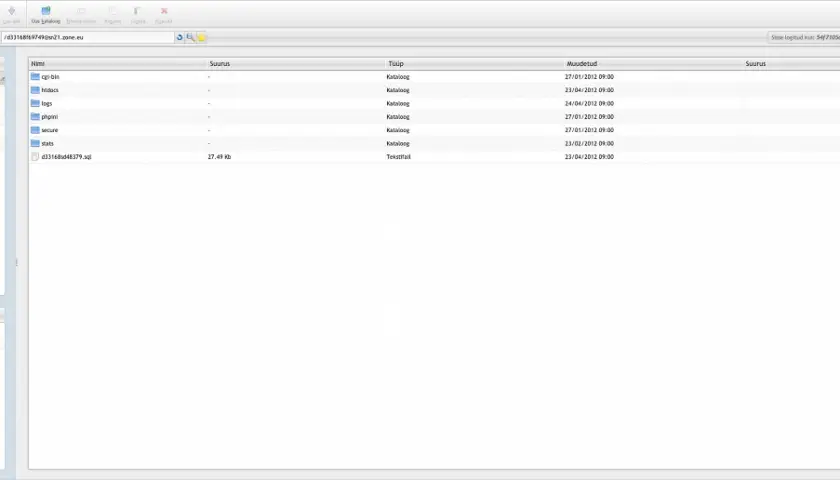Click the grayed download arrow icon
Screen dimensions: 840x480
point(11,11)
